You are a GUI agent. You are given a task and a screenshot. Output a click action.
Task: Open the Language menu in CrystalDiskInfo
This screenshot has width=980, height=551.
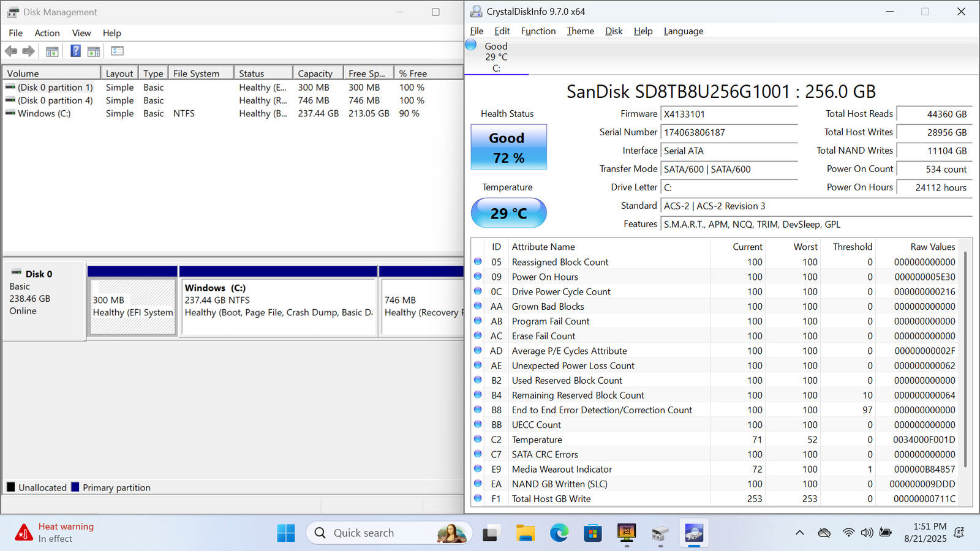pyautogui.click(x=683, y=31)
